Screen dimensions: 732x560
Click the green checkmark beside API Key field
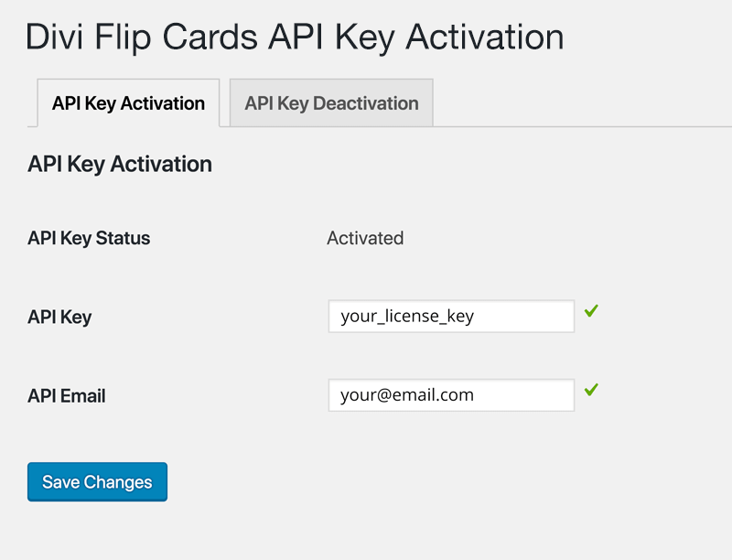pyautogui.click(x=591, y=311)
